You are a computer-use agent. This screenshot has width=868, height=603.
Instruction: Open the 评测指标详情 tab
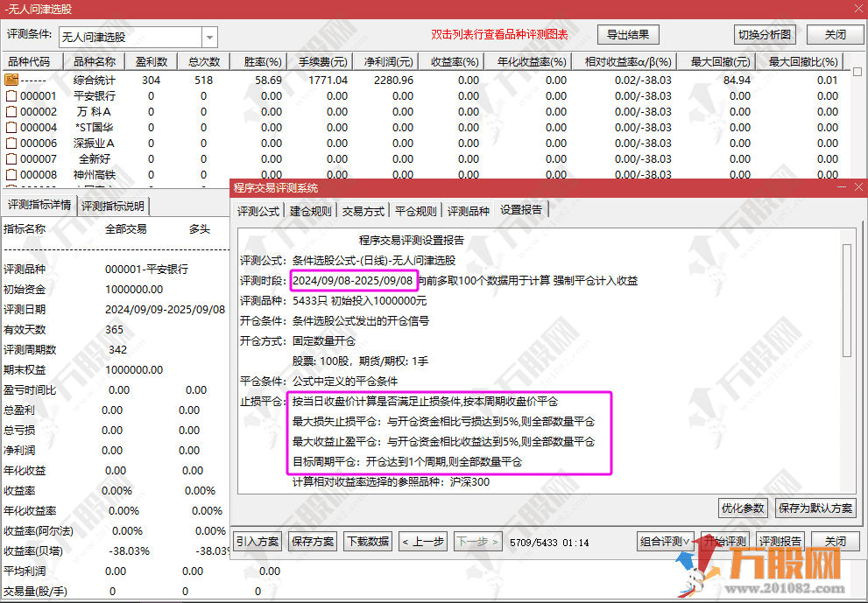tap(39, 205)
